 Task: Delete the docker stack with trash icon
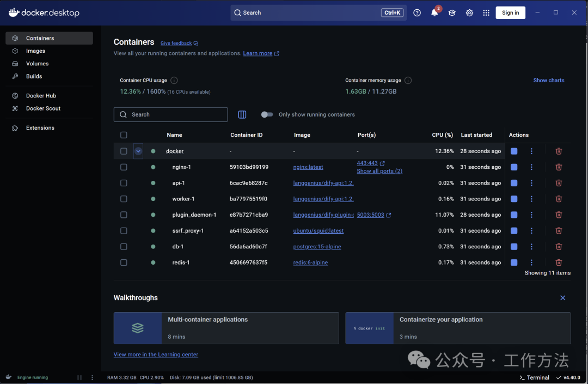[559, 151]
